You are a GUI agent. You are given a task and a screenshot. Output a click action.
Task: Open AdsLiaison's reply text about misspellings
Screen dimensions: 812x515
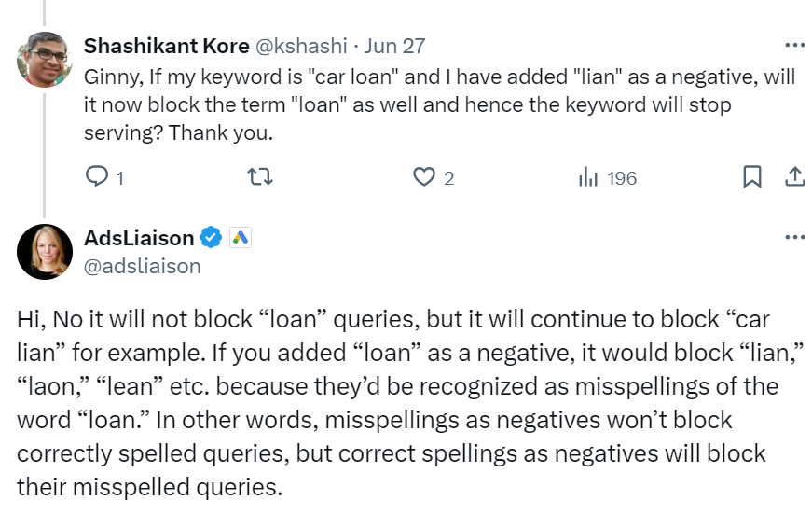point(409,403)
